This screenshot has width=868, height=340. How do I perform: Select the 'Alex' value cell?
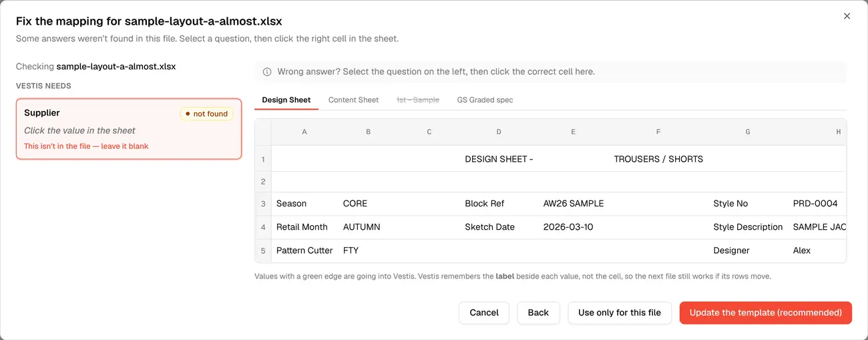[x=817, y=250]
